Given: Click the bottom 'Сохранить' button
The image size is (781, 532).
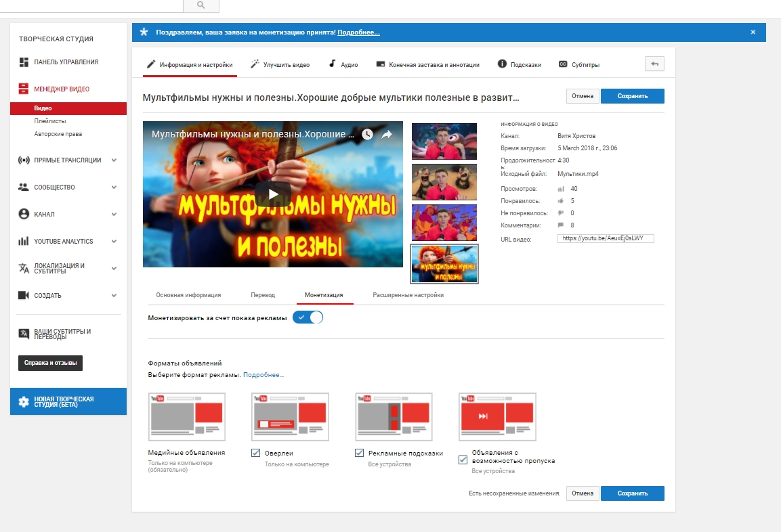Looking at the screenshot, I should [633, 493].
